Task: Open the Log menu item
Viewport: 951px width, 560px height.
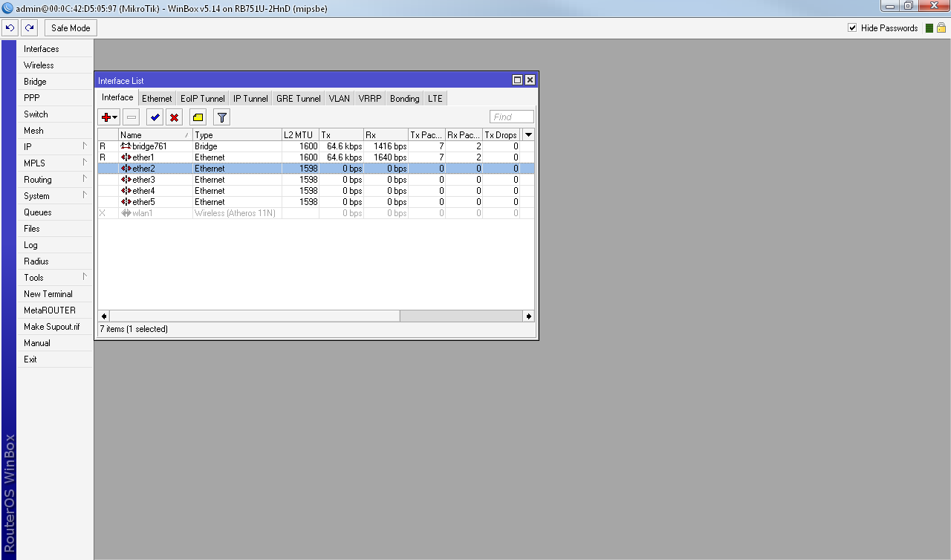Action: (55, 245)
